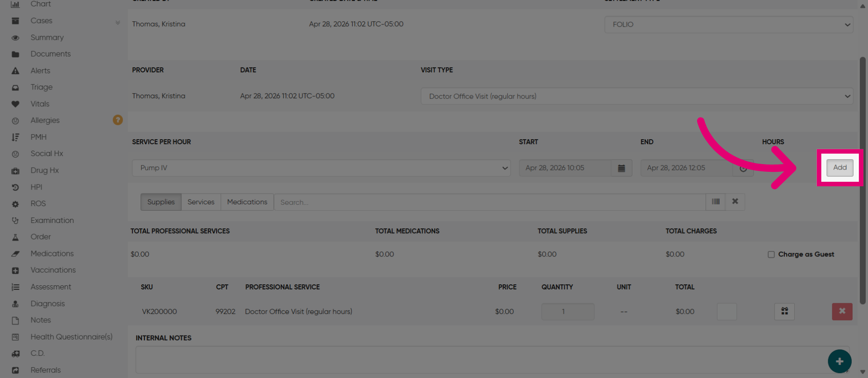
Task: Clear the search with the X icon
Action: tap(735, 202)
